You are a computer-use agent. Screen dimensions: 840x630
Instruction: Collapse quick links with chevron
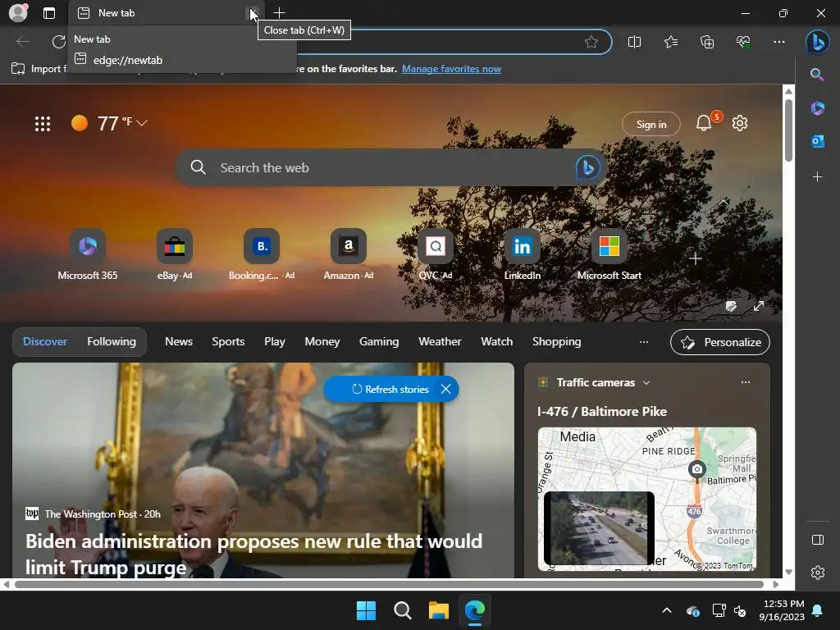(x=724, y=203)
